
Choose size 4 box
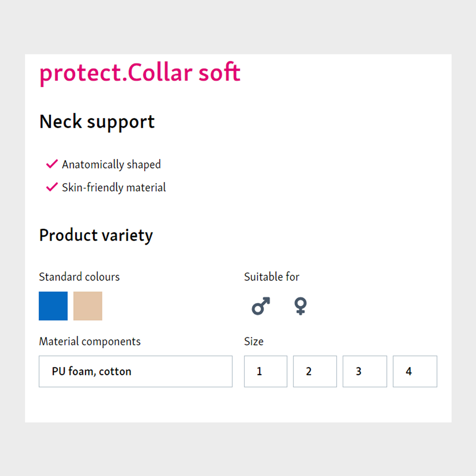pos(415,371)
